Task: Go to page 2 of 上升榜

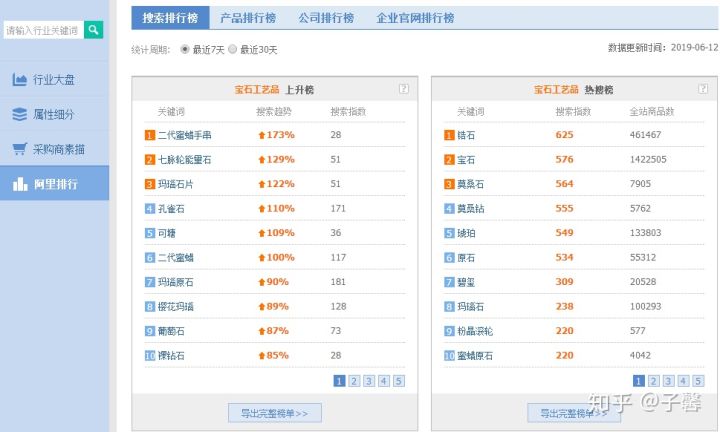Action: [x=354, y=381]
